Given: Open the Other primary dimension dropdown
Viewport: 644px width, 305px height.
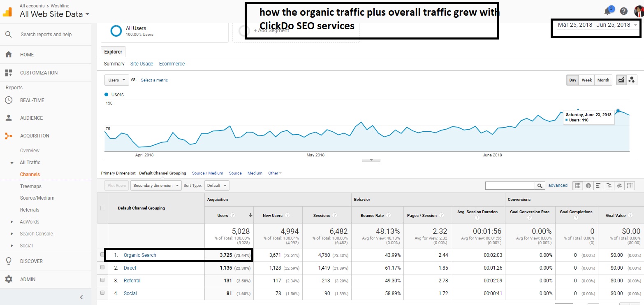Looking at the screenshot, I should point(275,173).
